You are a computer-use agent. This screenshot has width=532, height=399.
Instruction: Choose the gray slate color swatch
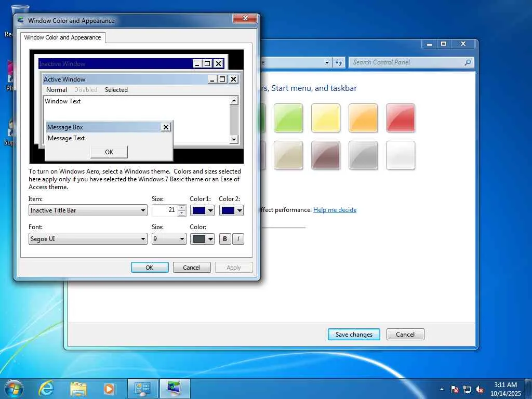point(363,155)
